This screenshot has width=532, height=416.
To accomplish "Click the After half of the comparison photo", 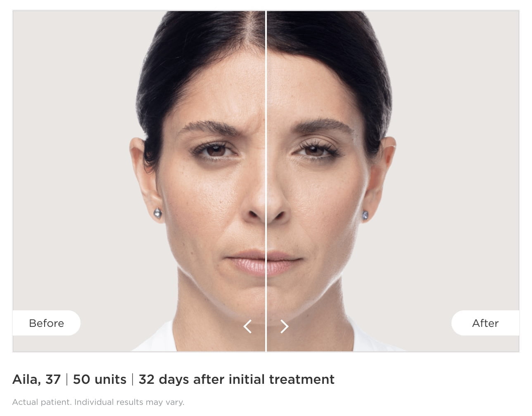I will pyautogui.click(x=393, y=182).
